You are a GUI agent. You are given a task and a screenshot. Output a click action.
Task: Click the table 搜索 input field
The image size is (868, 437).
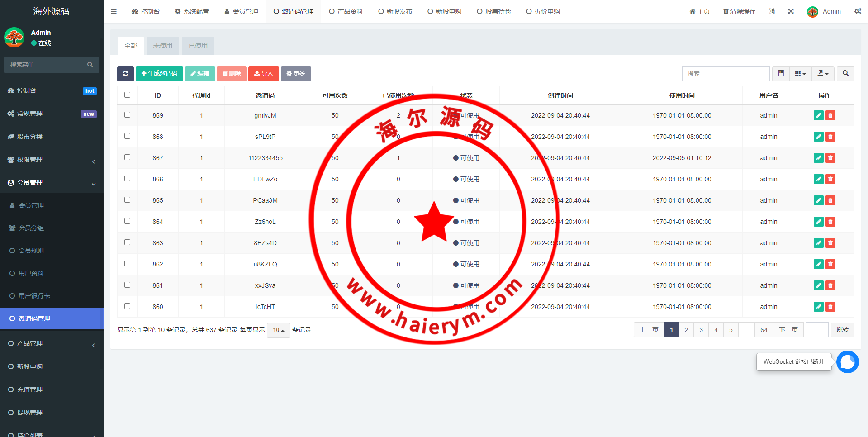[726, 74]
